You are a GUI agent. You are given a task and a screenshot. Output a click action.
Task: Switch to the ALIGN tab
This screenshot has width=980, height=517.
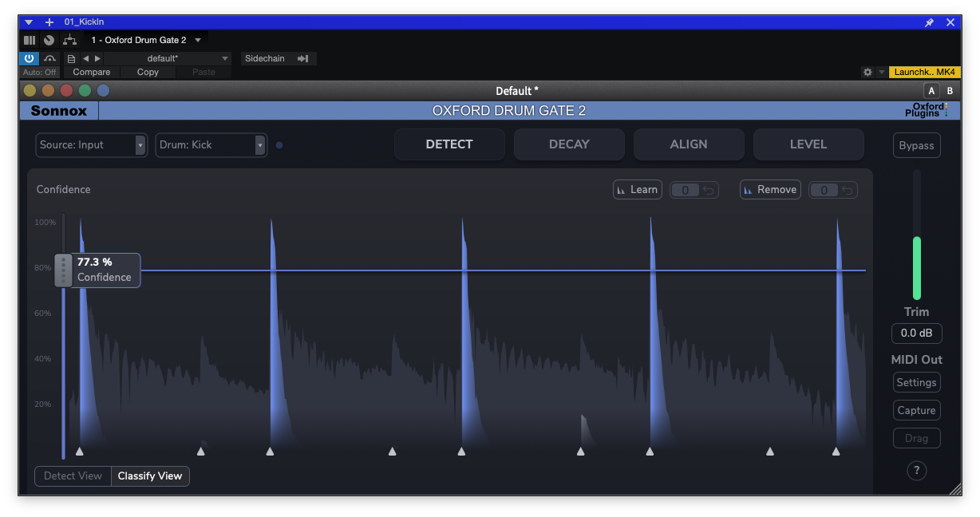[x=689, y=144]
